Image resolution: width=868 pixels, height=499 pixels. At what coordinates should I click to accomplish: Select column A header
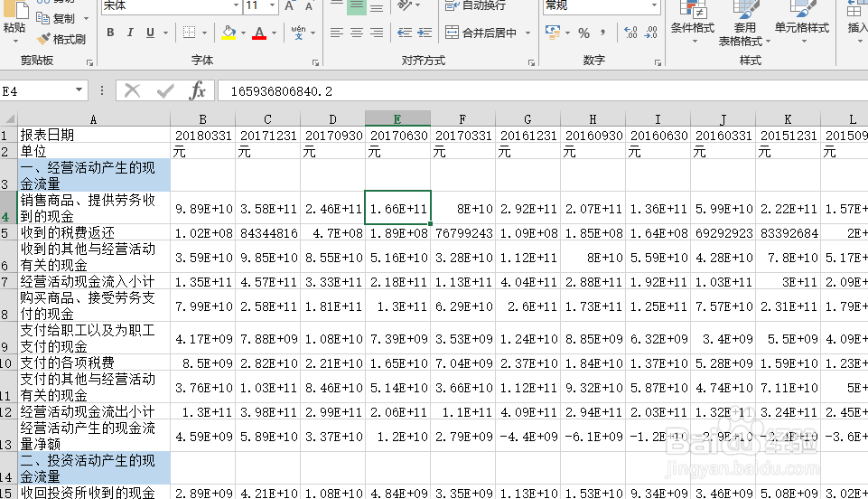pos(94,119)
